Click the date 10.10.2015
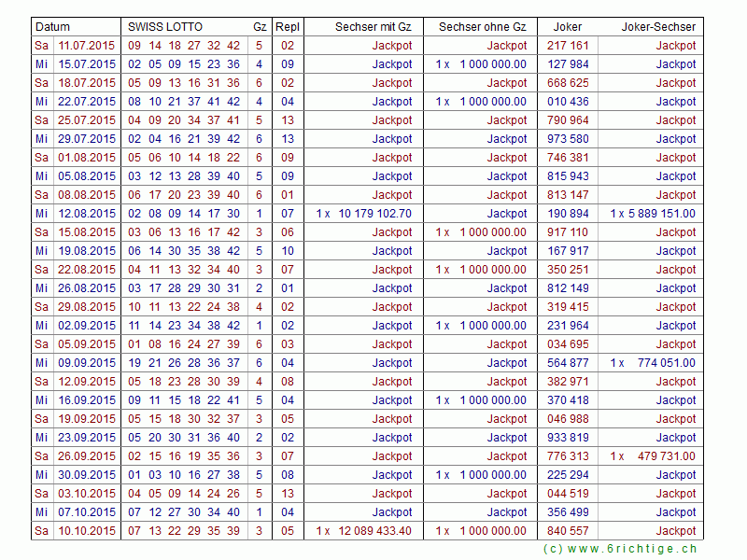This screenshot has height=560, width=747. tap(87, 531)
